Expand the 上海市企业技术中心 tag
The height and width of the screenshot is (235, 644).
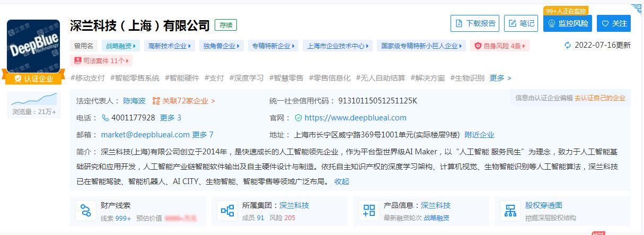[338, 46]
